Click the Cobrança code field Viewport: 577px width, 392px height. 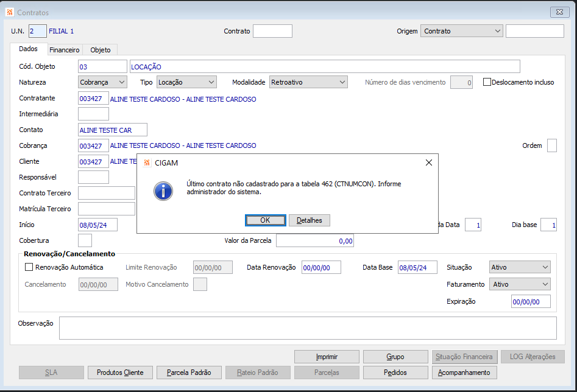click(93, 145)
